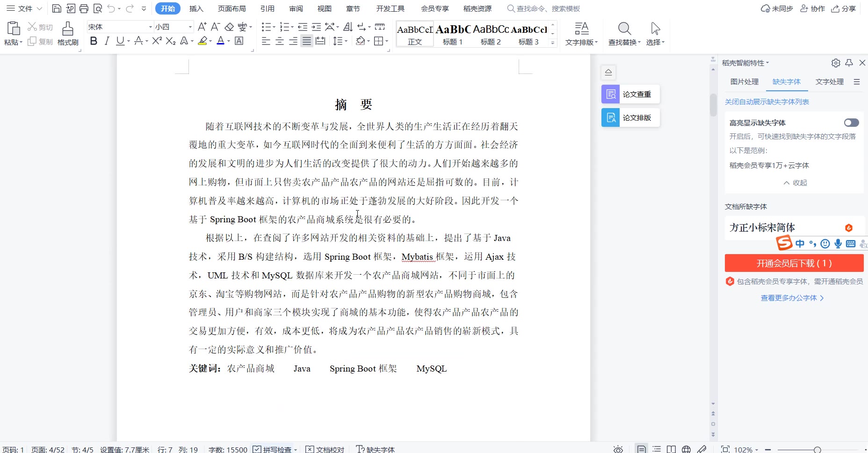Open the font name dropdown showing 宋体
The image size is (868, 453).
[150, 27]
